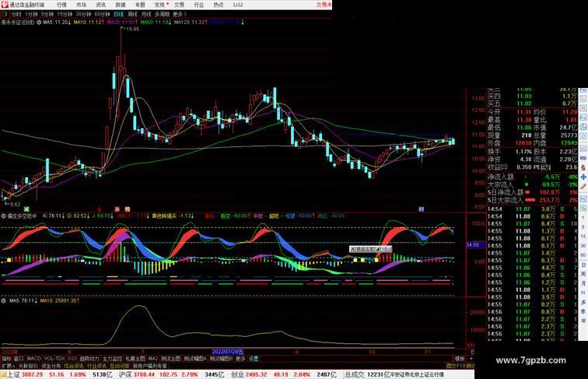
Task: Open the RSI indicator from right sidebar
Action: tap(583, 158)
